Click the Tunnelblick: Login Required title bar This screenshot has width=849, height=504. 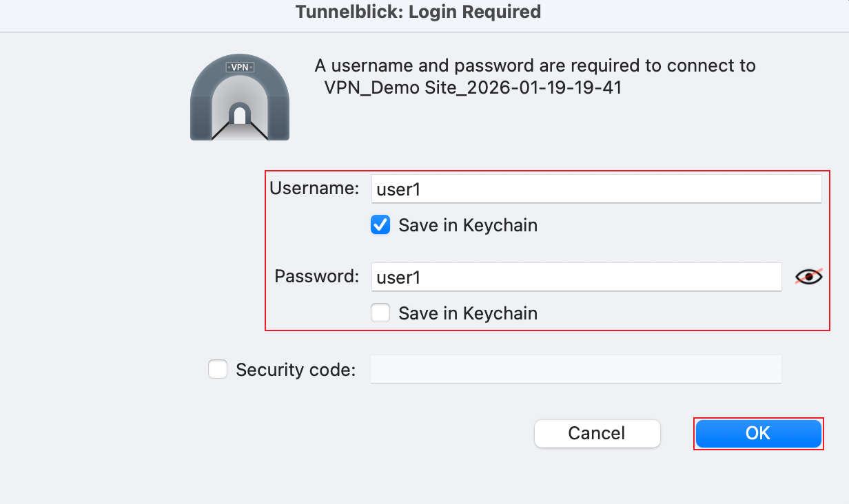tap(417, 12)
